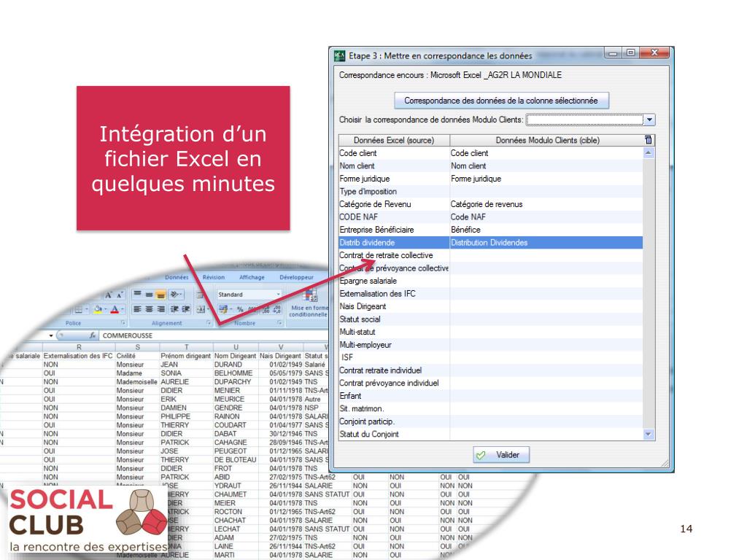The width and height of the screenshot is (747, 560).
Task: Click the increase font size icon in Excel
Action: pyautogui.click(x=109, y=295)
